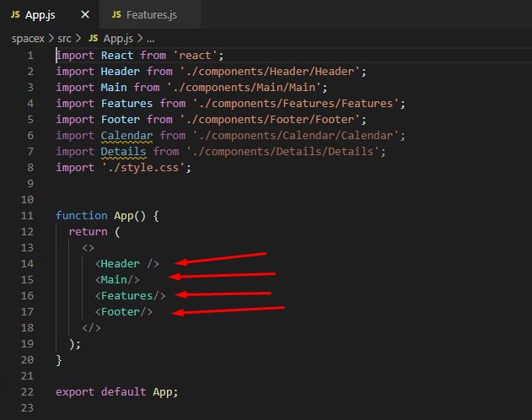Click the 'react' string on line 1
532x420 pixels.
[195, 56]
